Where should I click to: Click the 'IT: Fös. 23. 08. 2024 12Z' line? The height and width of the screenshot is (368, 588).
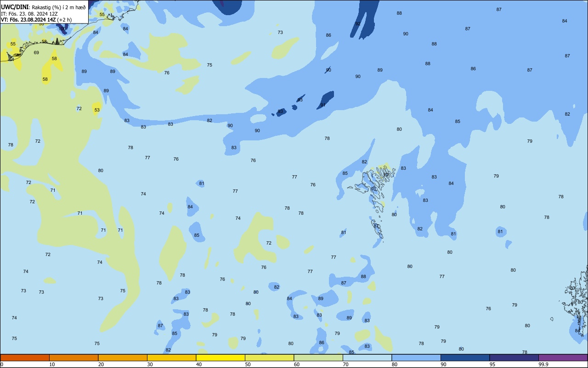tap(29, 13)
